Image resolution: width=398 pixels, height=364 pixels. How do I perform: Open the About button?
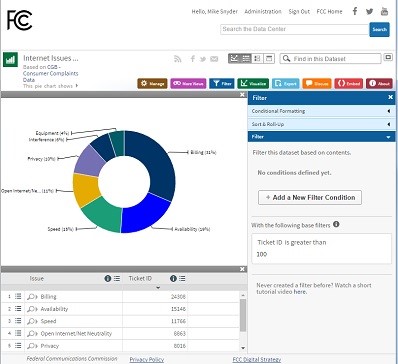[379, 83]
